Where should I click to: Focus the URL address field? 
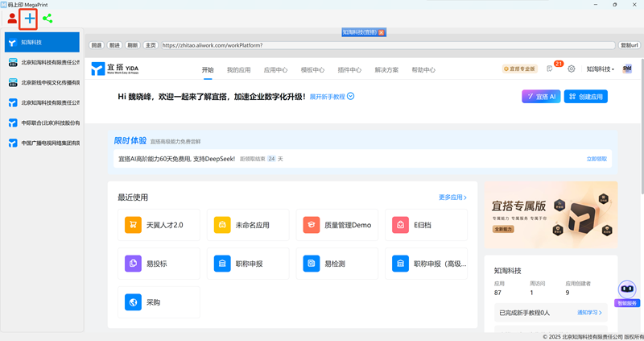(388, 45)
